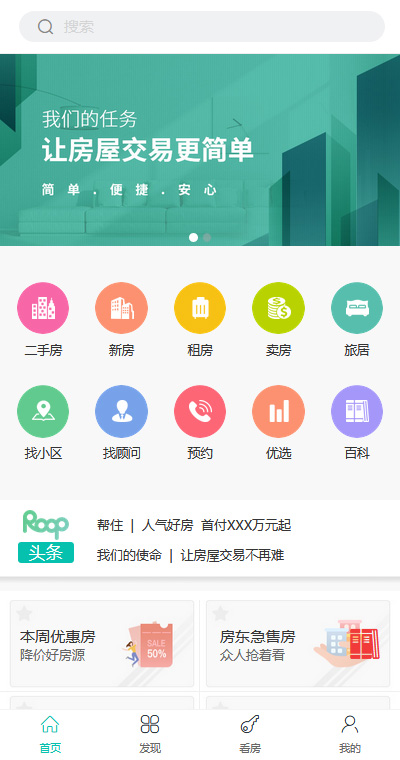Open the 二手房 category icon
The image size is (400, 760).
pos(43,308)
